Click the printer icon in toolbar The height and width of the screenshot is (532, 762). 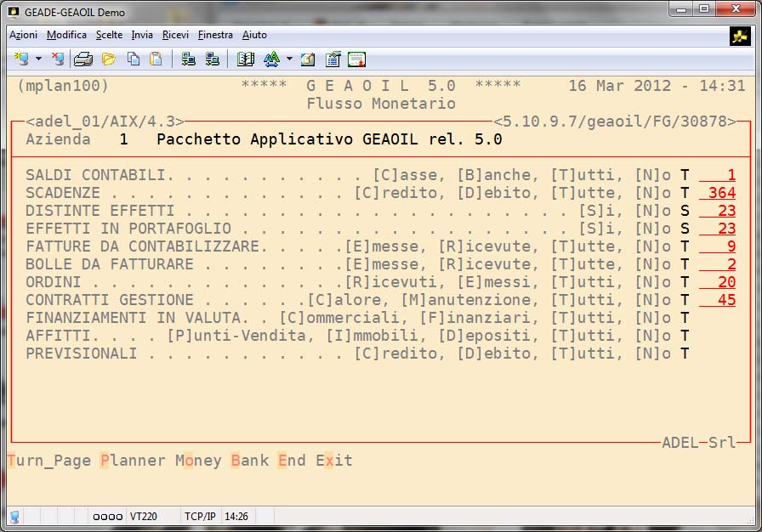click(82, 59)
